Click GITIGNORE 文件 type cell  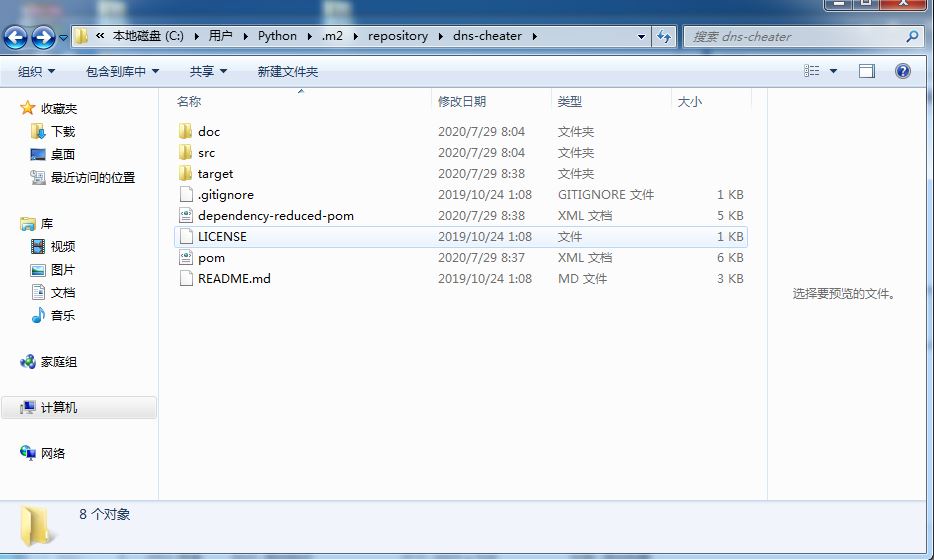click(x=606, y=195)
